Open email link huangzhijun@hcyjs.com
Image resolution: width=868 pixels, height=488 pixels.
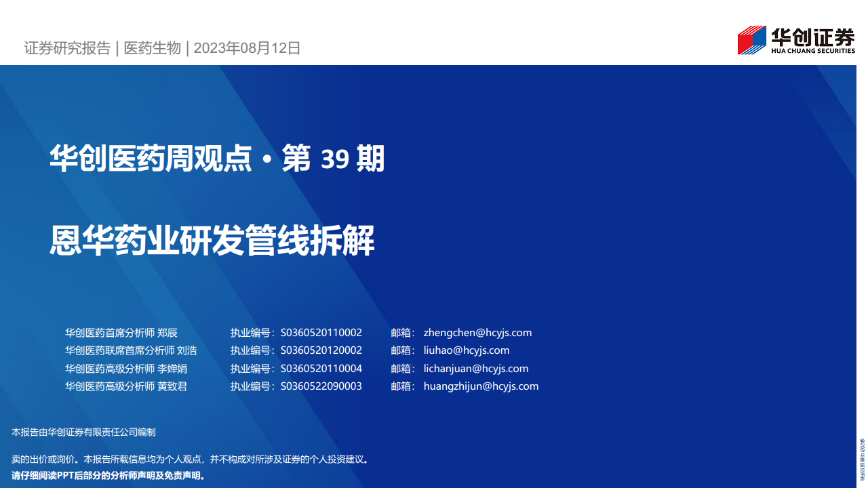[x=481, y=386]
